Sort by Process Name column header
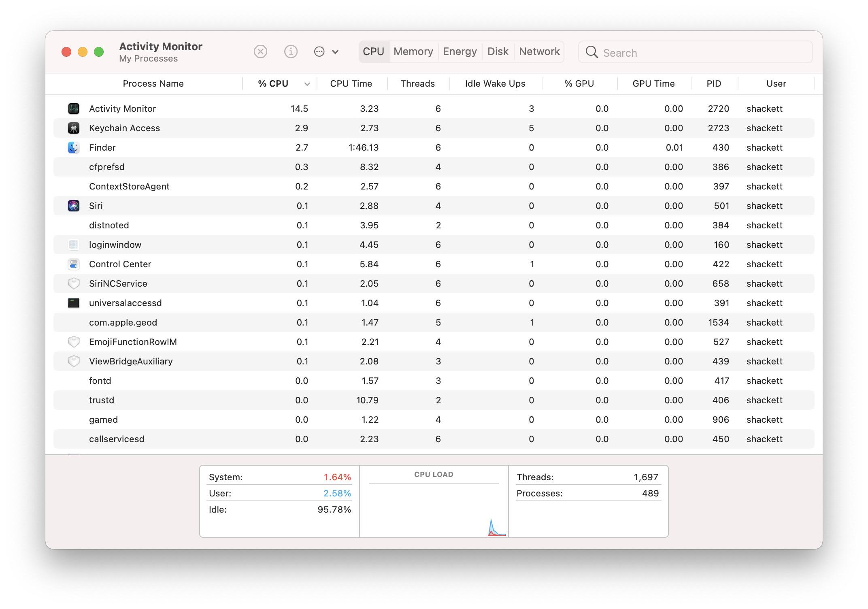Viewport: 868px width, 609px height. [153, 84]
